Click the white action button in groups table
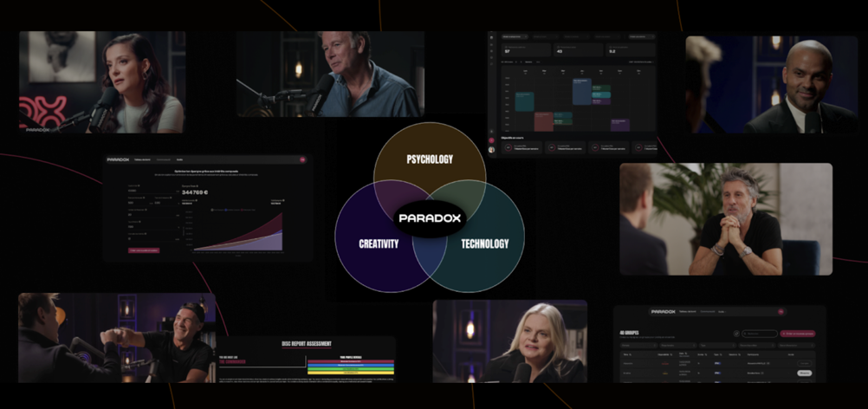The width and height of the screenshot is (868, 409). tap(805, 373)
